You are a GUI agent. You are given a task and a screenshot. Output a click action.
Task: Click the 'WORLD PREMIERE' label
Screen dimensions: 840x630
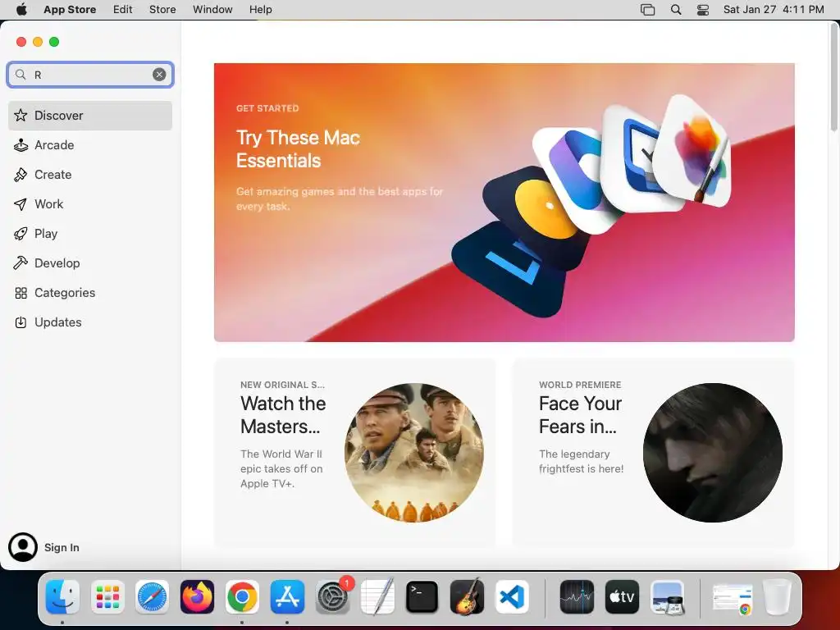580,385
